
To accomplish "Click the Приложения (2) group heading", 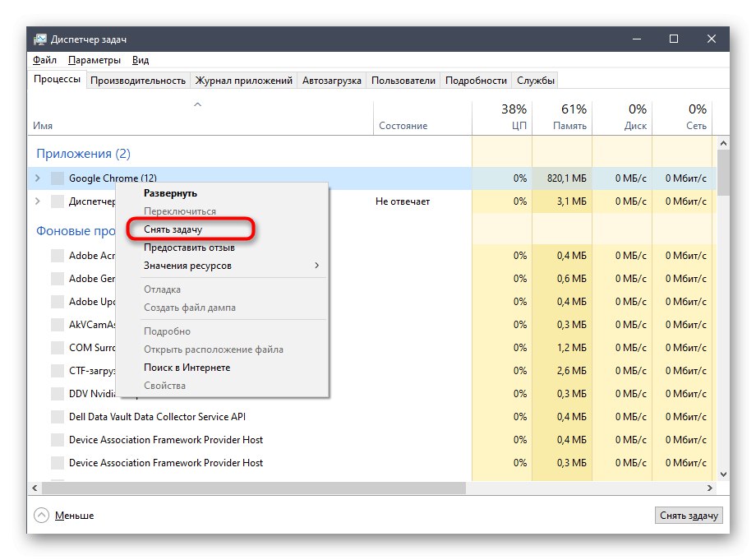I will coord(84,154).
